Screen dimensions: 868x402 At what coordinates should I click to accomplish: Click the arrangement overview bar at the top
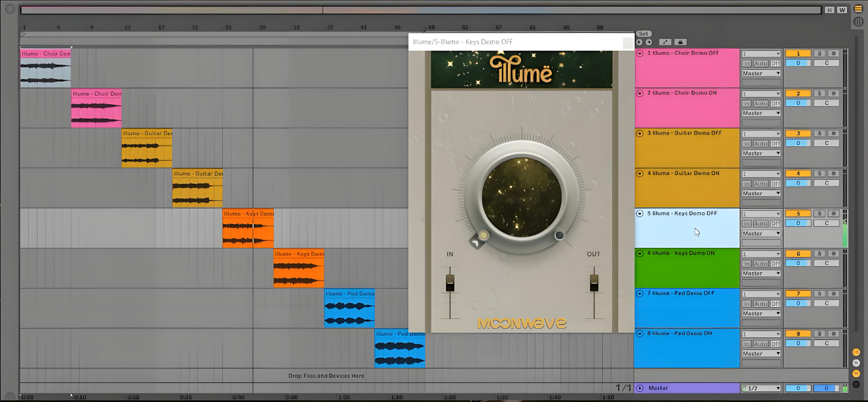click(421, 10)
